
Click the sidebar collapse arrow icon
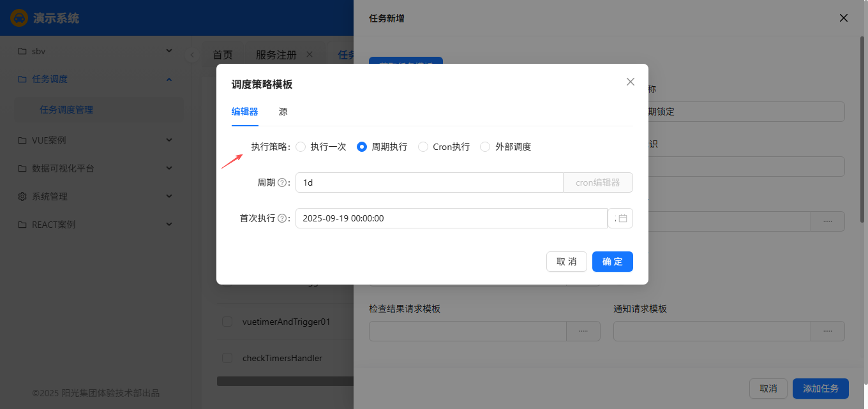pos(192,55)
